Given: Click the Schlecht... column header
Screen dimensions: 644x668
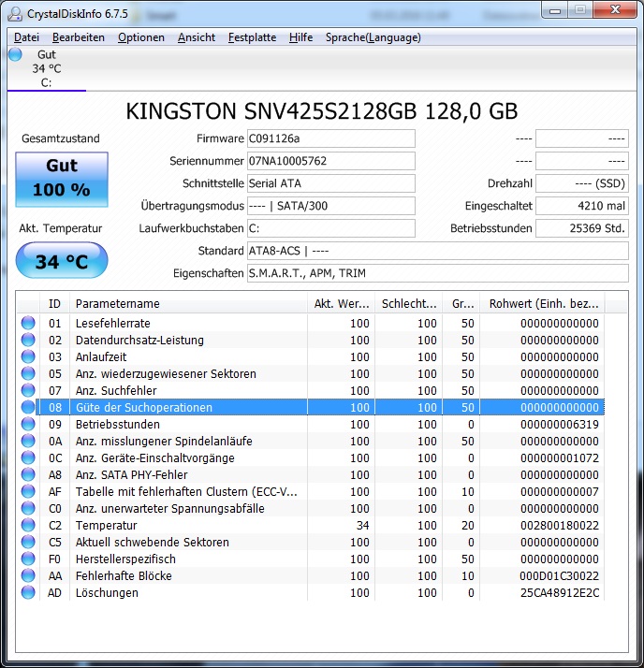Looking at the screenshot, I should [x=409, y=304].
